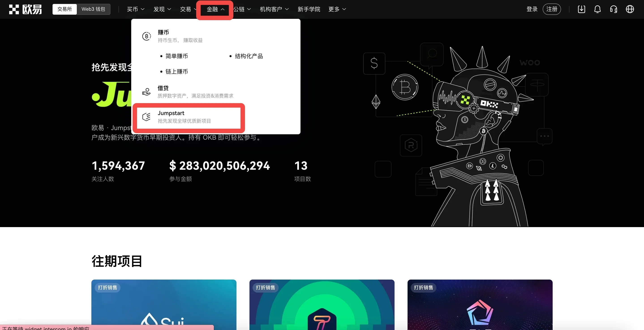The image size is (644, 330).
Task: Click the $ 283,020,506,294 参与金额 figure
Action: 219,172
